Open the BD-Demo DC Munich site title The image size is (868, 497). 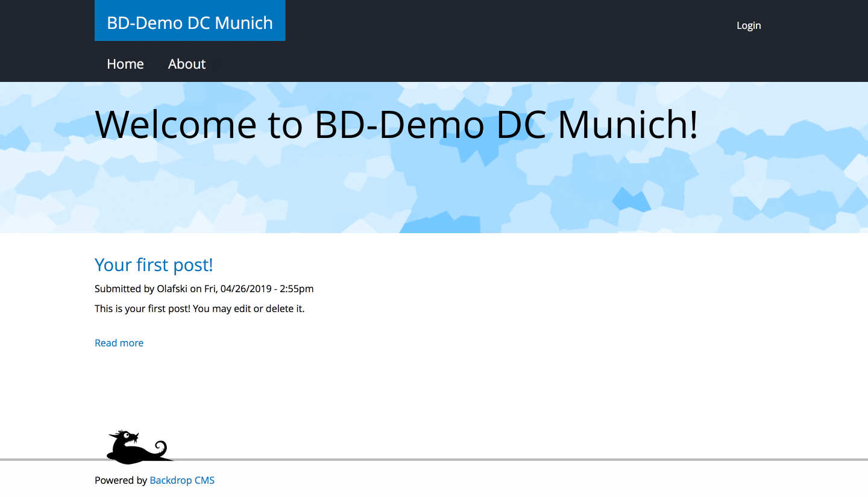(x=190, y=23)
